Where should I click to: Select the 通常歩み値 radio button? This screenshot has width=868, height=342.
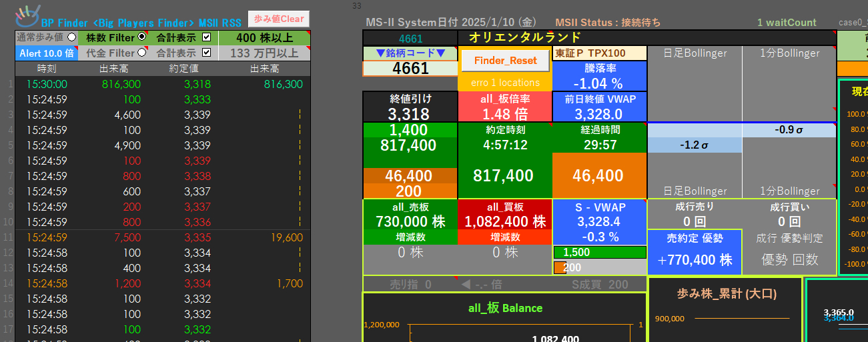click(x=71, y=38)
